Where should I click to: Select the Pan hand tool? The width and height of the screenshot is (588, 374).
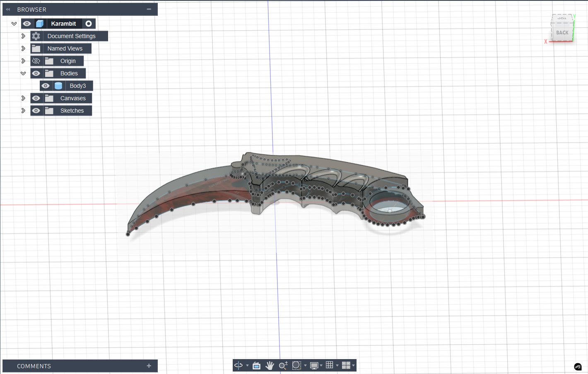[270, 365]
